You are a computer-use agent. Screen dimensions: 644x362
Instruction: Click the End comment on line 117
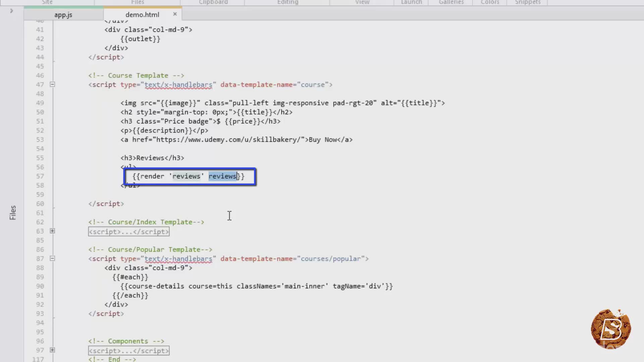click(112, 359)
